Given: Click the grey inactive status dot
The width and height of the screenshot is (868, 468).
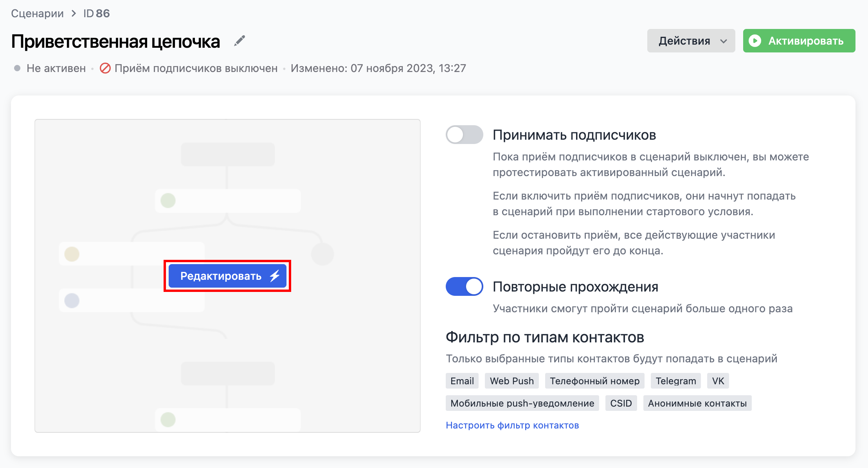Looking at the screenshot, I should pos(17,68).
